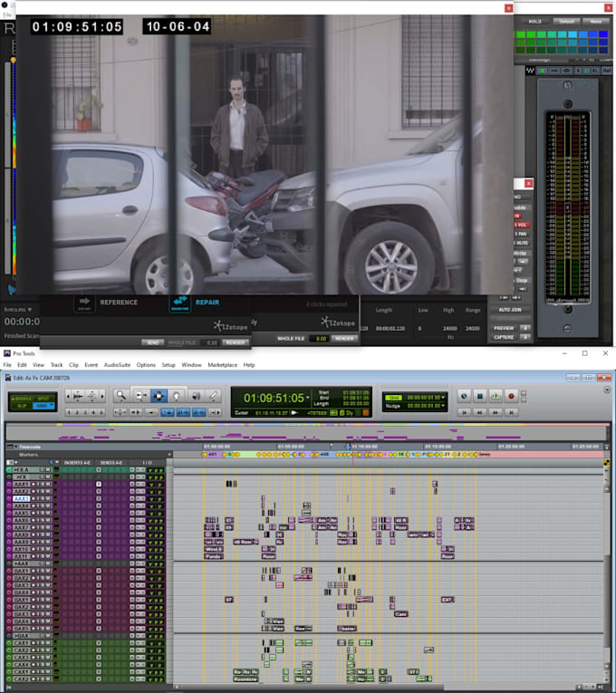
Task: Click the main counter 01:09:51:05 field
Action: [x=273, y=399]
